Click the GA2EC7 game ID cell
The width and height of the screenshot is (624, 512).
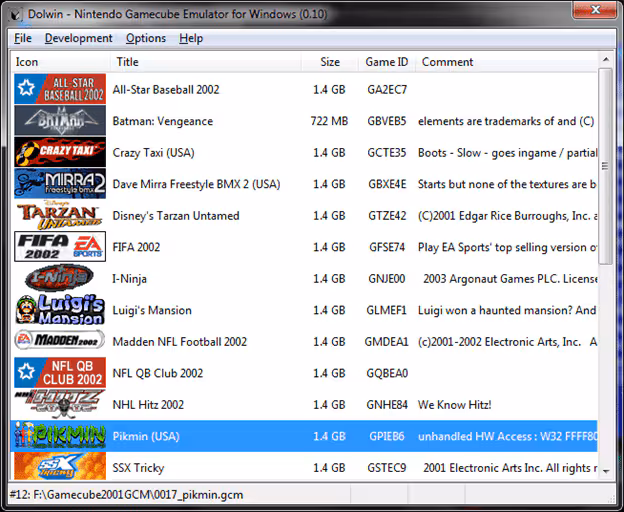387,90
